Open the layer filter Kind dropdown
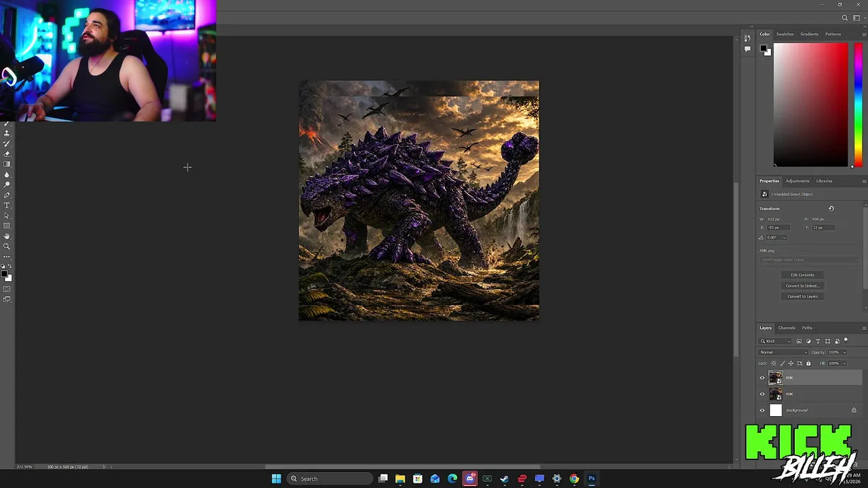868x488 pixels. coord(775,342)
